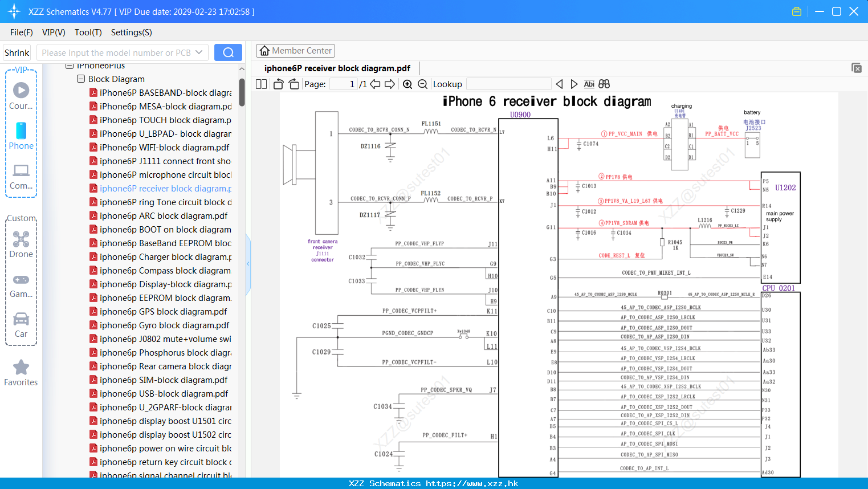
Task: Click the Shrink button
Action: click(17, 52)
